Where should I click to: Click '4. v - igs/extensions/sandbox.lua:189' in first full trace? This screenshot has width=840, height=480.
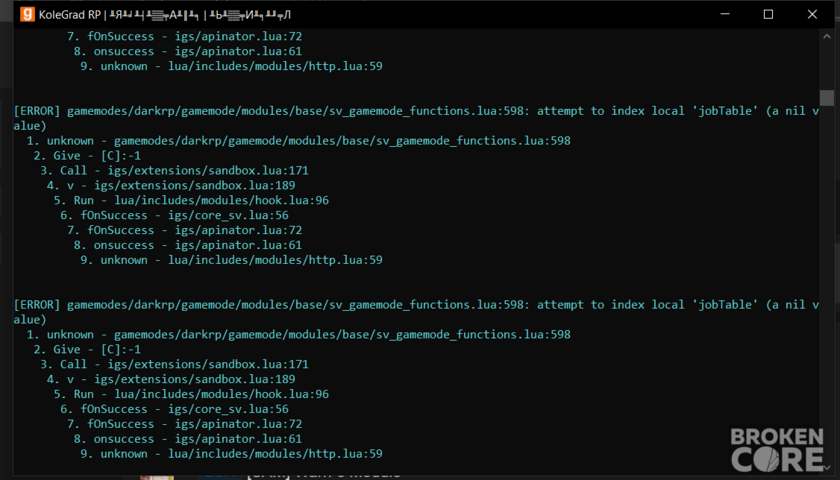171,185
